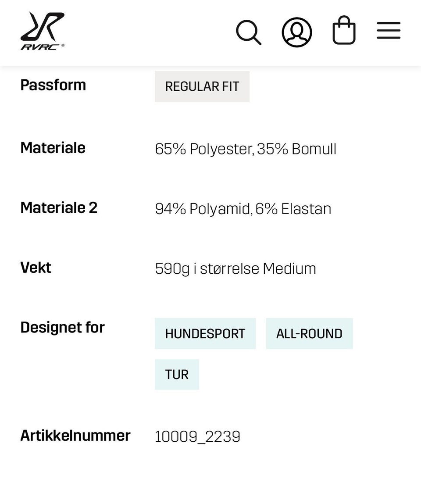
Task: Click the Passform label
Action: (53, 85)
